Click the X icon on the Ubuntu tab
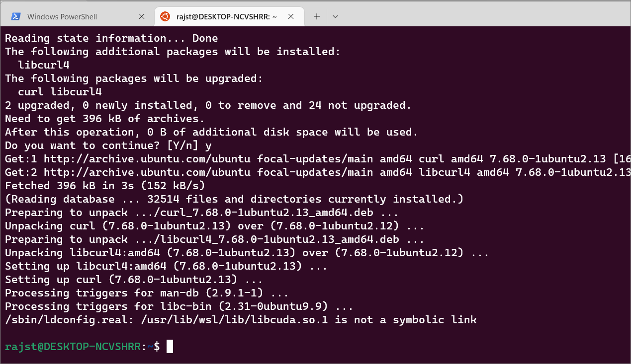631x364 pixels. tap(291, 16)
